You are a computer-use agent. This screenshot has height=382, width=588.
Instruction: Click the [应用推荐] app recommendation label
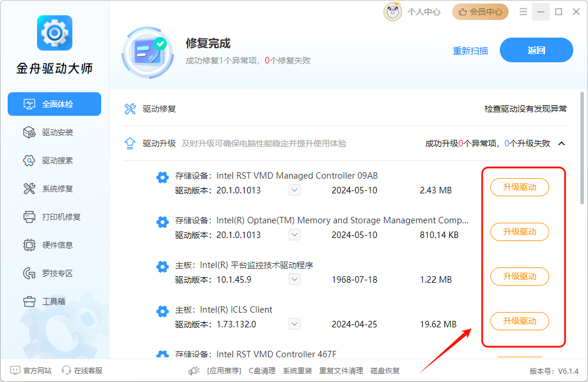(x=224, y=371)
